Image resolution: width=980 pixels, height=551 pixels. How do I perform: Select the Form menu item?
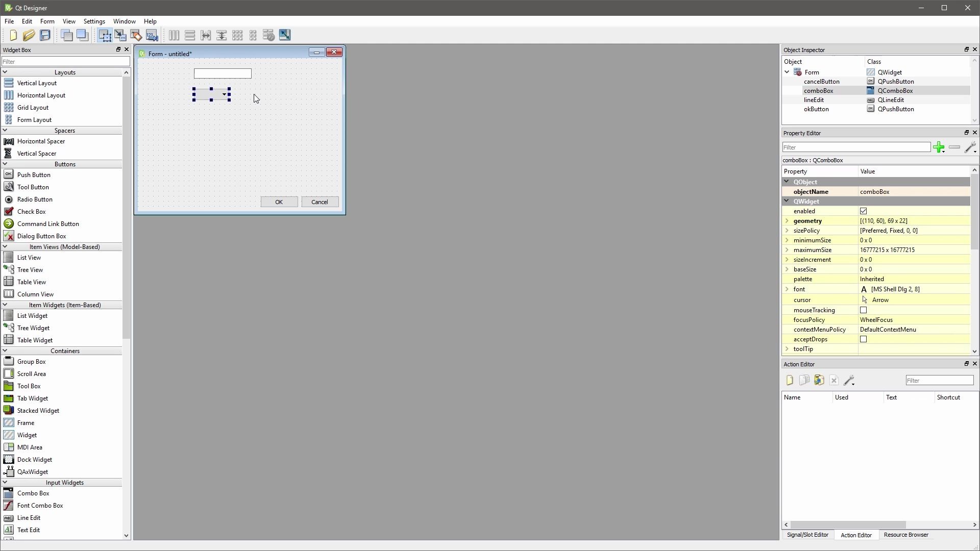coord(47,21)
